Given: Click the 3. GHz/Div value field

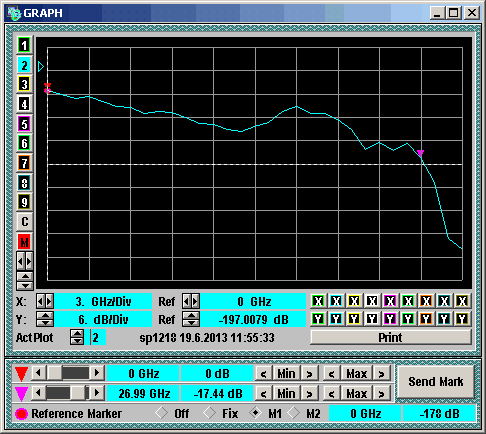Looking at the screenshot, I should 103,302.
